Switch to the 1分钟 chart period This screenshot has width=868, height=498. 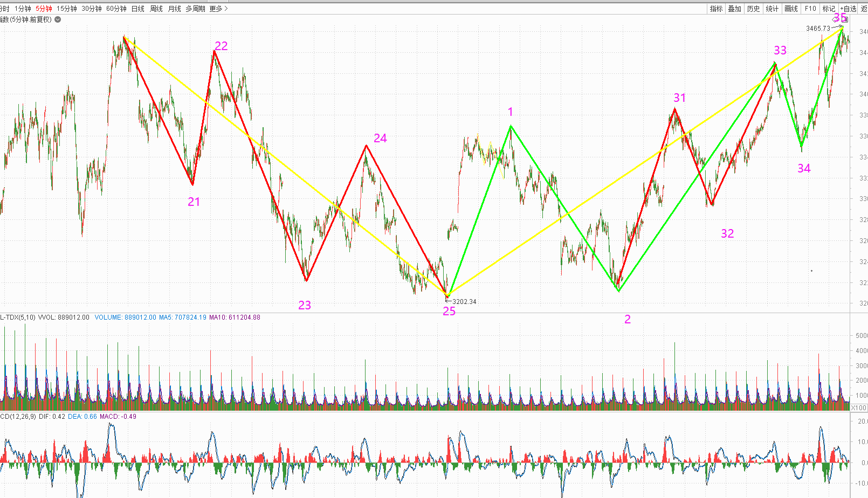[23, 9]
